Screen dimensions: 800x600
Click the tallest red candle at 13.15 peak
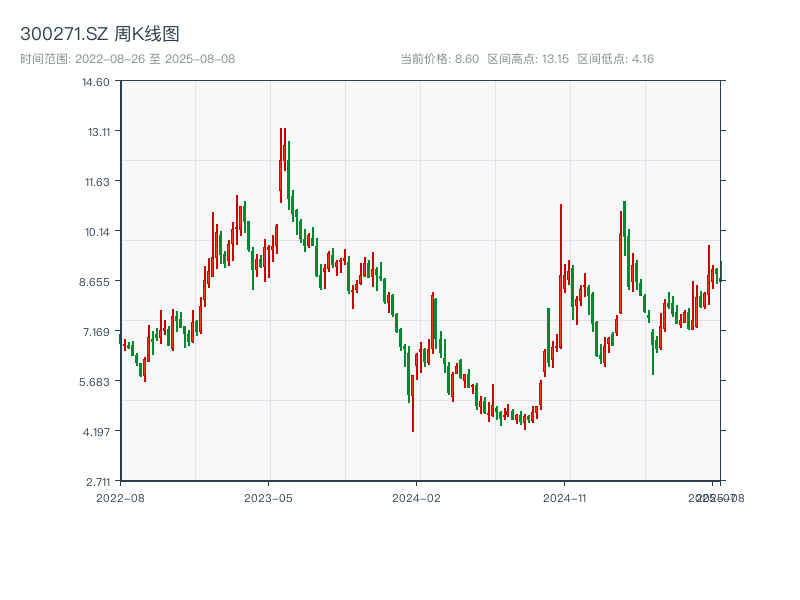281,165
